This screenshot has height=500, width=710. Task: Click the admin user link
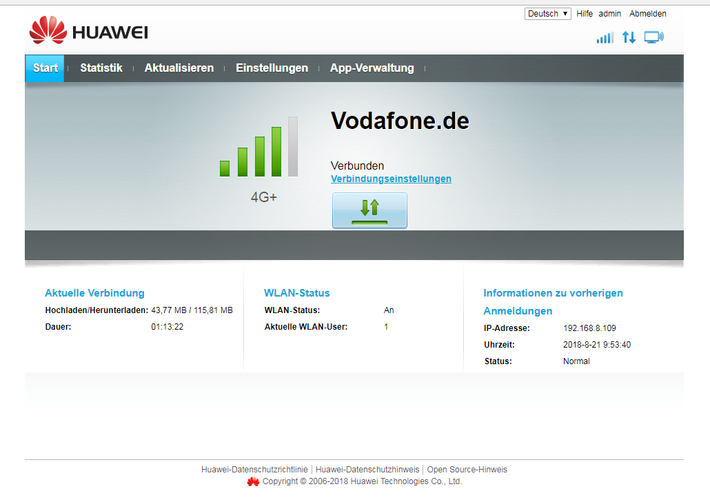[609, 14]
